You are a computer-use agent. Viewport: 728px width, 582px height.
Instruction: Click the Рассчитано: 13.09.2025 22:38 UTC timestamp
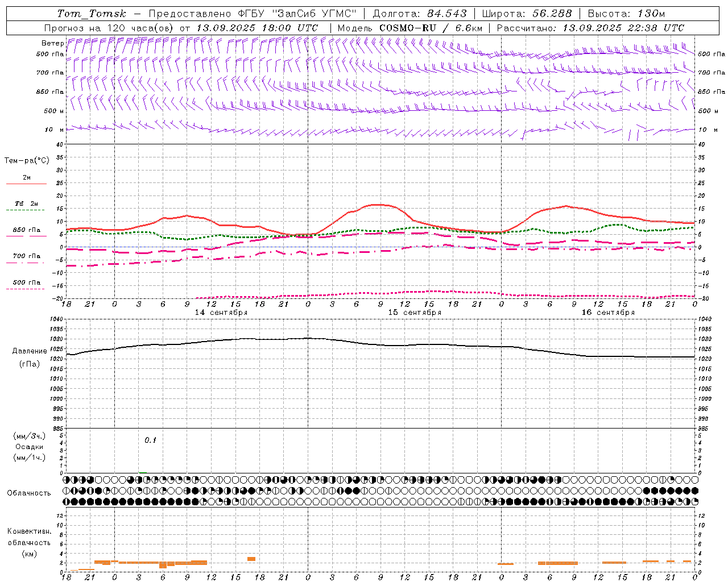coord(590,28)
